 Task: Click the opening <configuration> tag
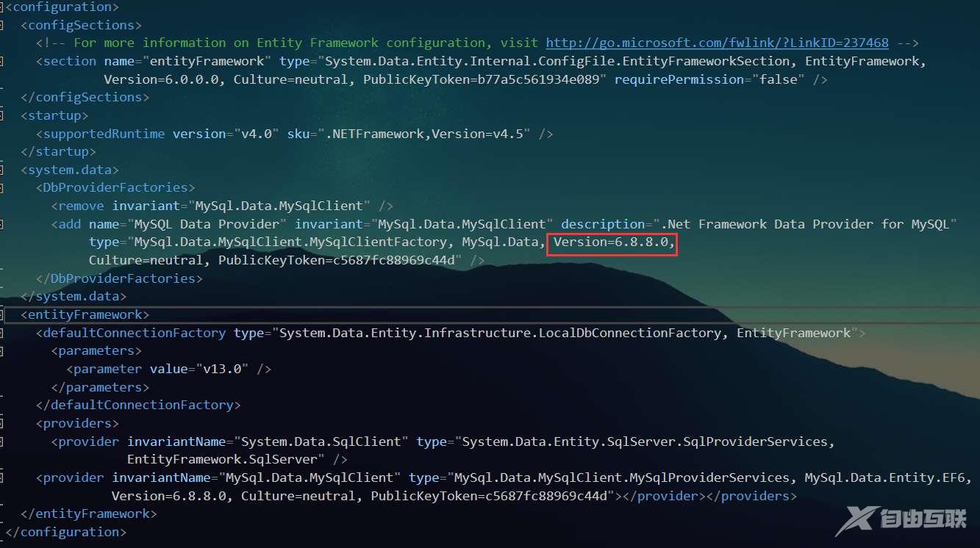point(62,7)
